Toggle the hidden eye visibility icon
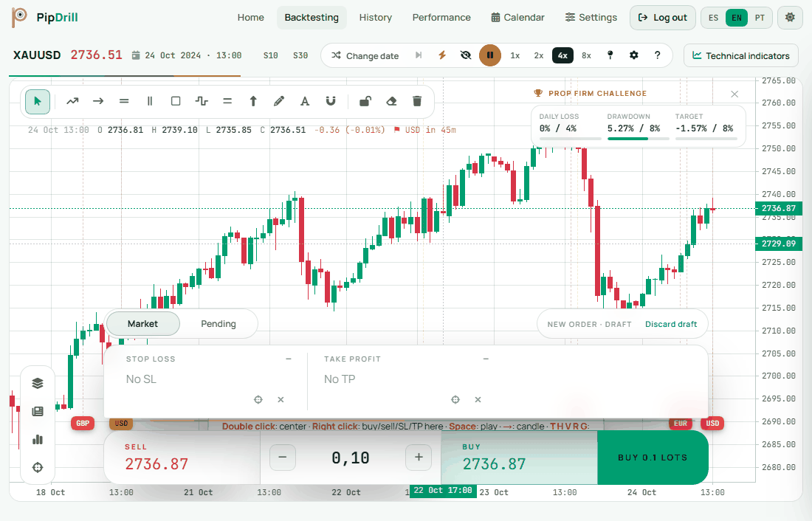The height and width of the screenshot is (521, 812). (466, 55)
